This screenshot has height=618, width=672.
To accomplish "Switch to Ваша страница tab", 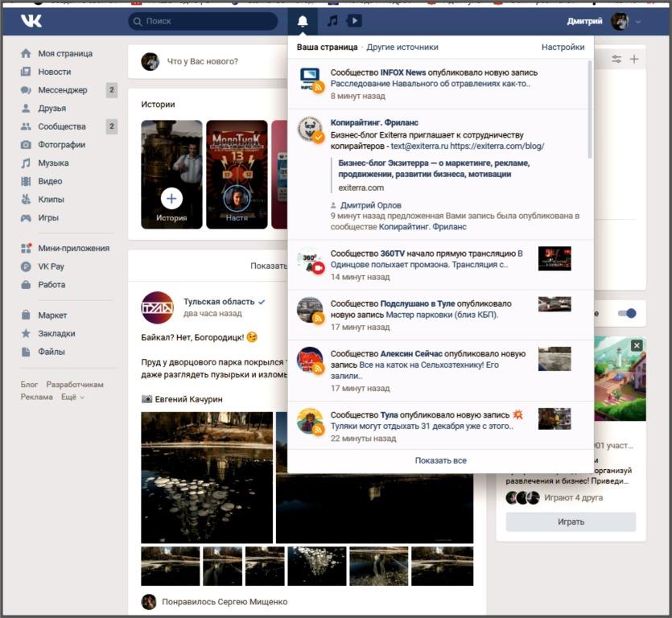I will point(327,47).
